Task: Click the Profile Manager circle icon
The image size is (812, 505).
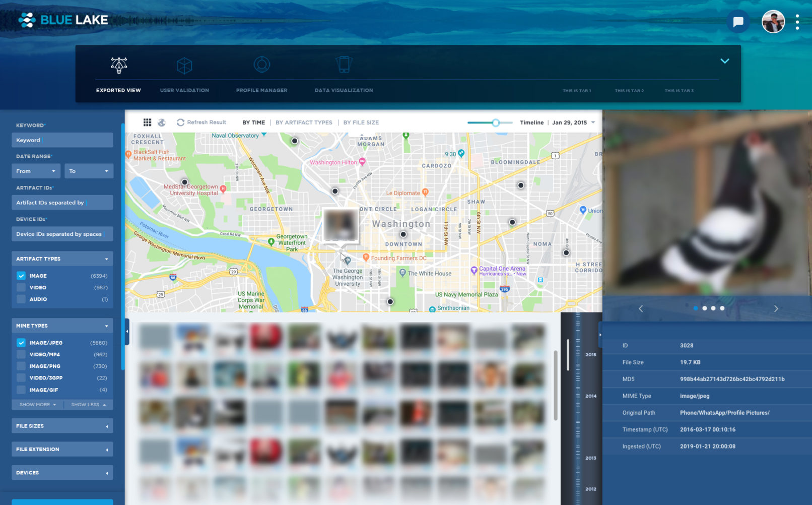Action: [x=261, y=65]
